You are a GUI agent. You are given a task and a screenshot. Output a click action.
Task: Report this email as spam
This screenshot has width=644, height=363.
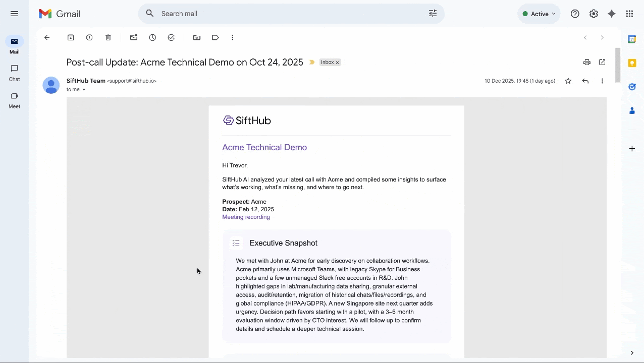coord(89,37)
